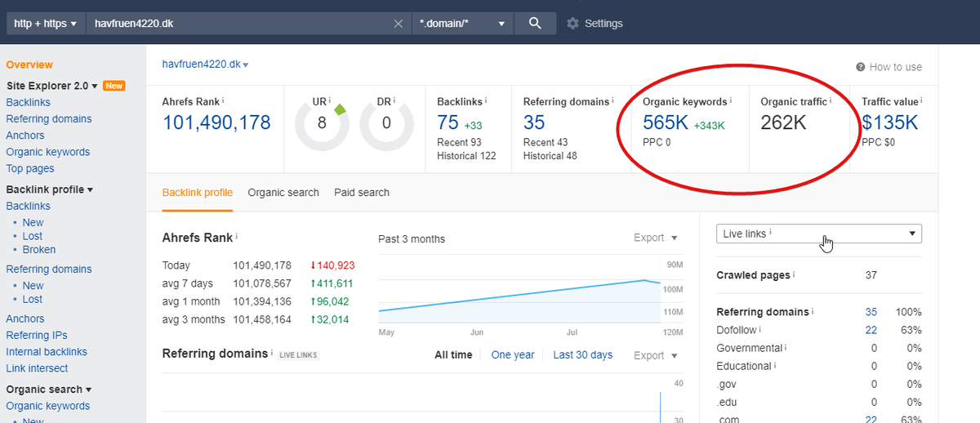Open Broken backlinks in sidebar

39,250
